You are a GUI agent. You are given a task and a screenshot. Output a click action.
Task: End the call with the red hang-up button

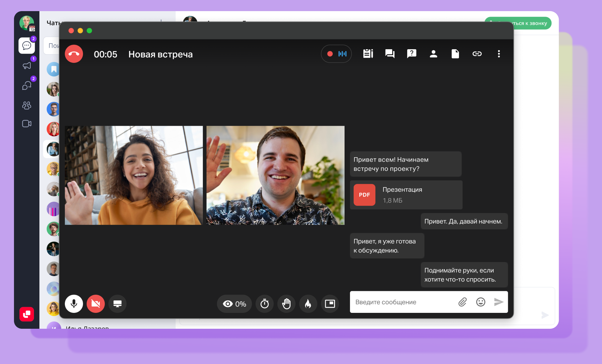tap(74, 54)
